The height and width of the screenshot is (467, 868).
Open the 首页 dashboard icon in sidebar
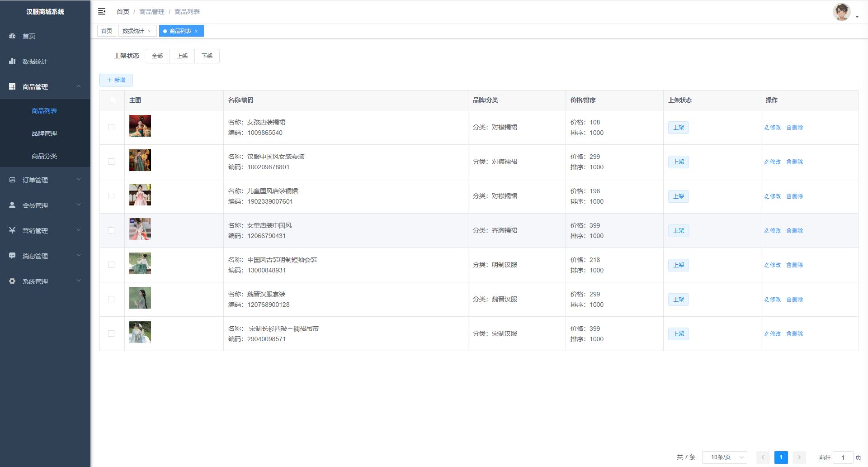click(12, 36)
